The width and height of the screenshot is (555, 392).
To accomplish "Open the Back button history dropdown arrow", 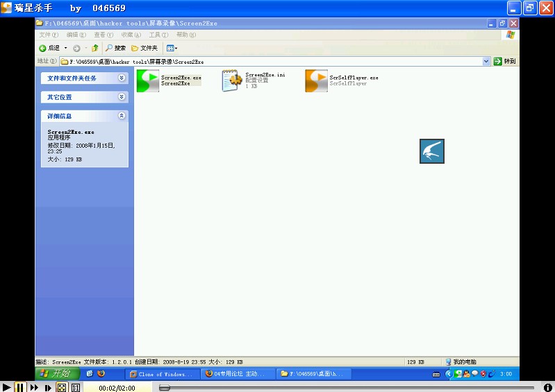I will pyautogui.click(x=65, y=48).
